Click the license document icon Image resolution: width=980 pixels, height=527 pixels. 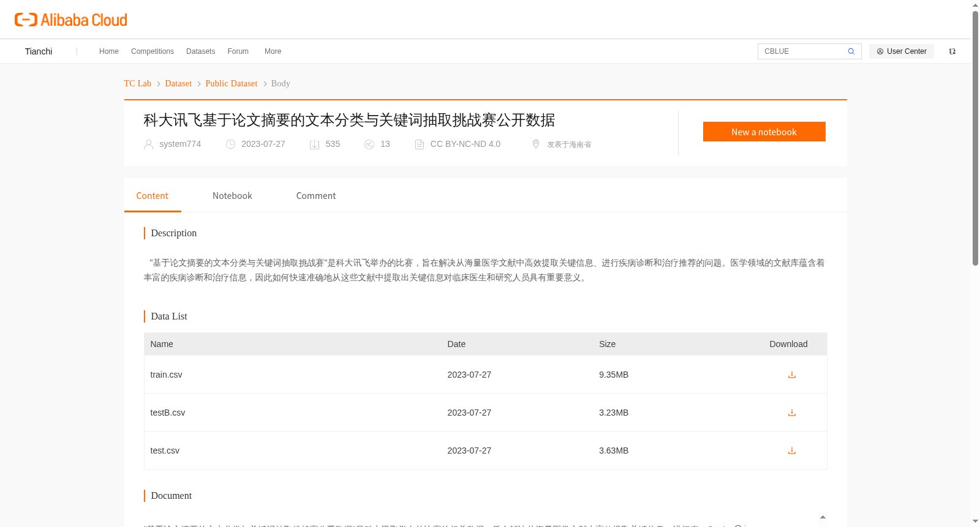point(420,144)
